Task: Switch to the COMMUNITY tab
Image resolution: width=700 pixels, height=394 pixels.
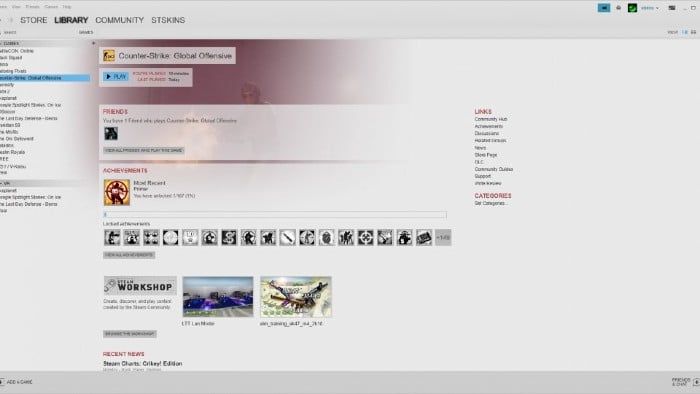Action: [x=120, y=20]
